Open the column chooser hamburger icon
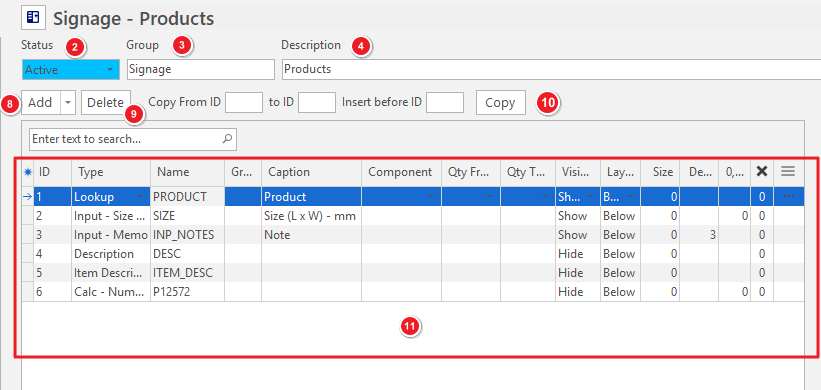This screenshot has height=390, width=821. [788, 171]
